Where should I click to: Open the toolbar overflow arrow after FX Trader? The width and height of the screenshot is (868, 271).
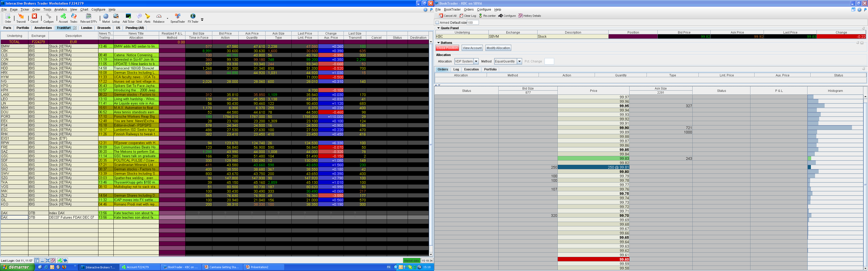coord(202,20)
